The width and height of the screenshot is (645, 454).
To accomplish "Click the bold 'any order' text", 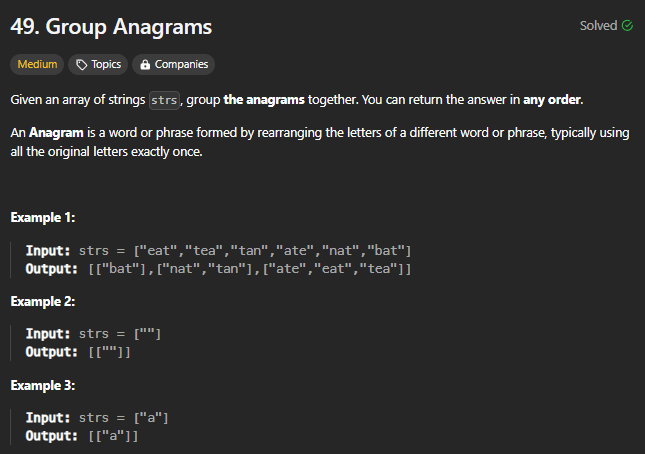I will (552, 100).
